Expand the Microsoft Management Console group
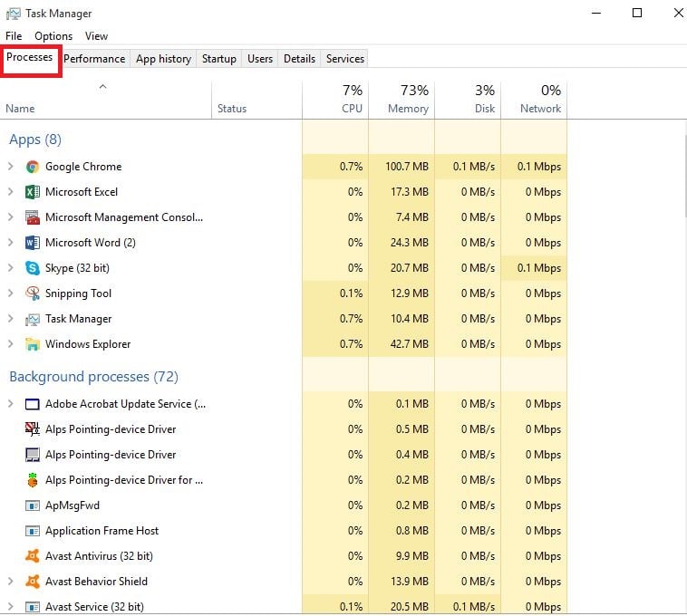 [x=11, y=217]
